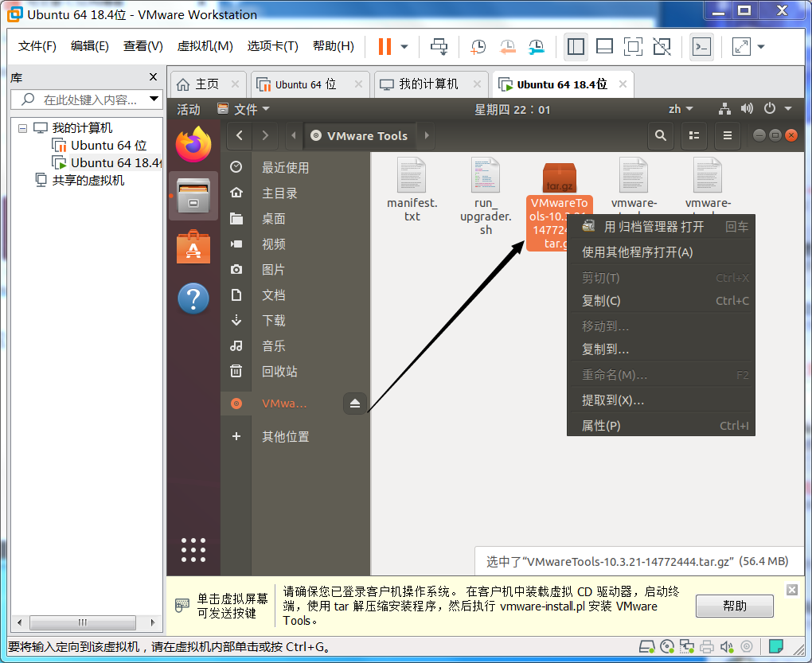Send Ctrl+Alt+Del to the VM

click(x=439, y=47)
